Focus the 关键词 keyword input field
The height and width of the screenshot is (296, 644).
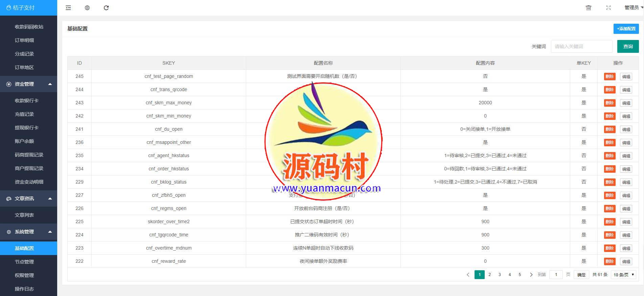tap(581, 46)
